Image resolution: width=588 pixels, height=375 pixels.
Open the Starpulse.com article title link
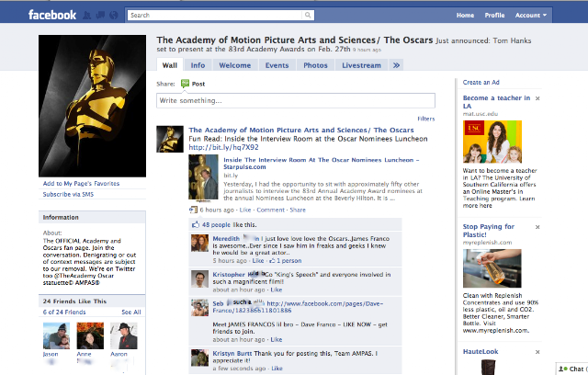click(321, 163)
